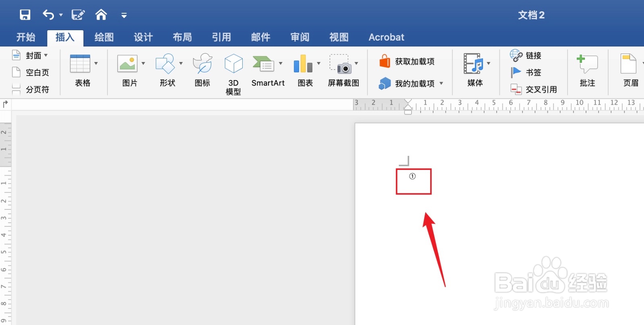
Task: Switch to the 开始 tab
Action: click(x=26, y=37)
